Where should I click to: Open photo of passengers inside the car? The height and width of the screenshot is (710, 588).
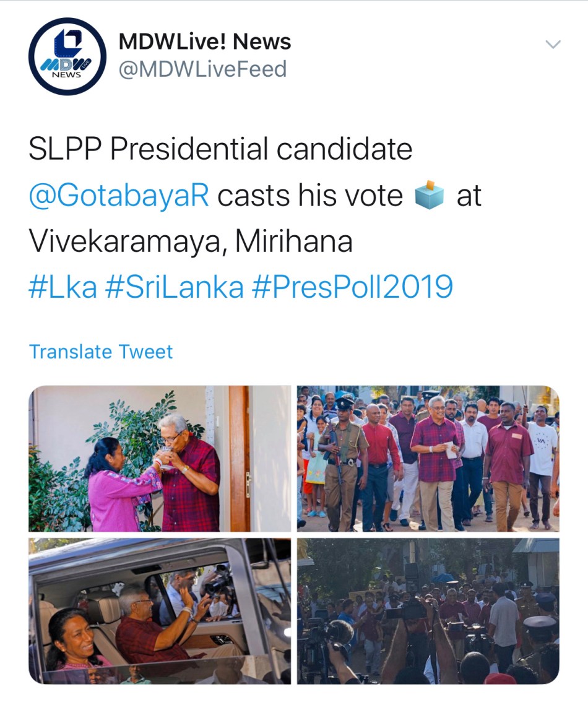pyautogui.click(x=160, y=611)
